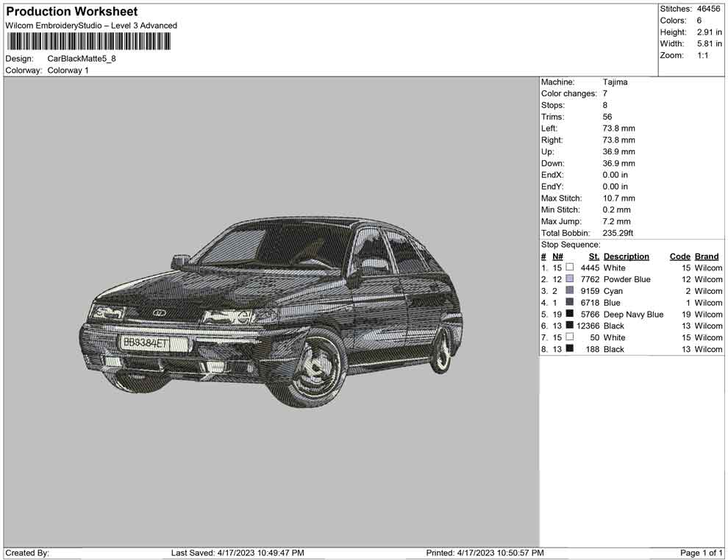Click the white swatch in stop 7
Viewport: 728px width, 560px height.
click(x=570, y=337)
